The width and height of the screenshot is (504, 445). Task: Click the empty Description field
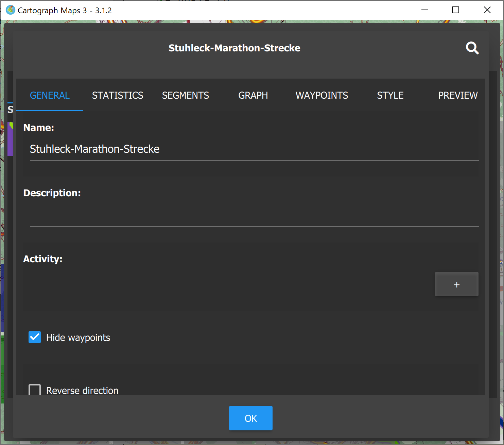(255, 215)
